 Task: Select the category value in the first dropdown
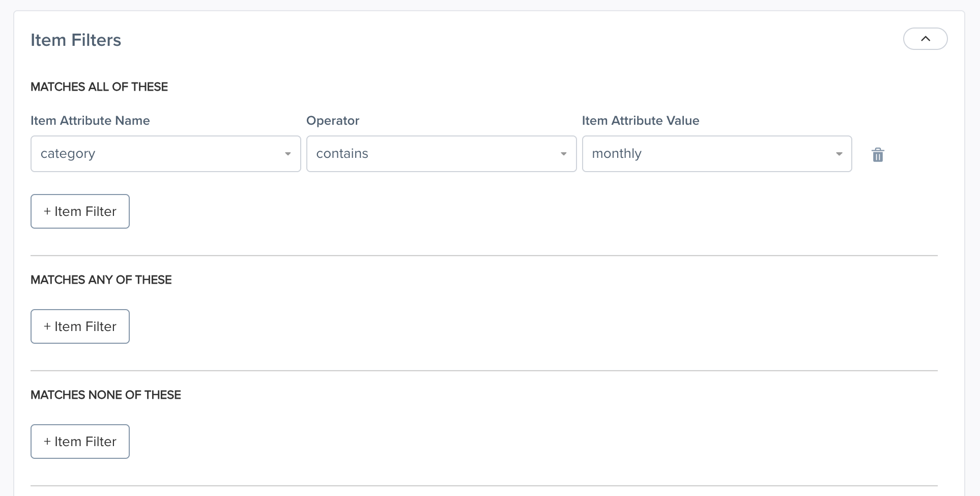[165, 153]
